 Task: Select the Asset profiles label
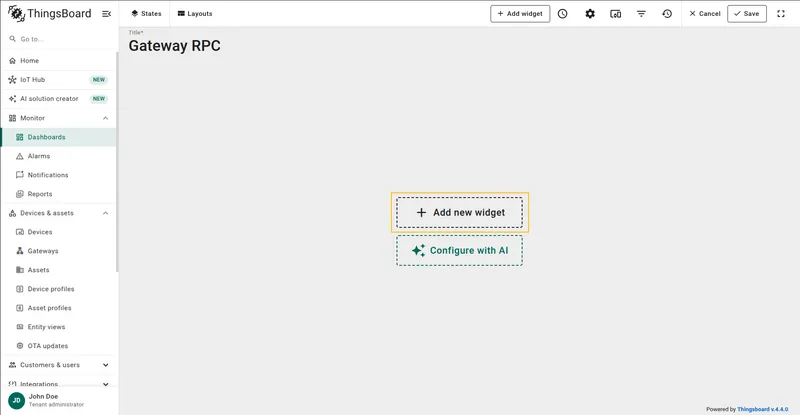click(x=49, y=308)
